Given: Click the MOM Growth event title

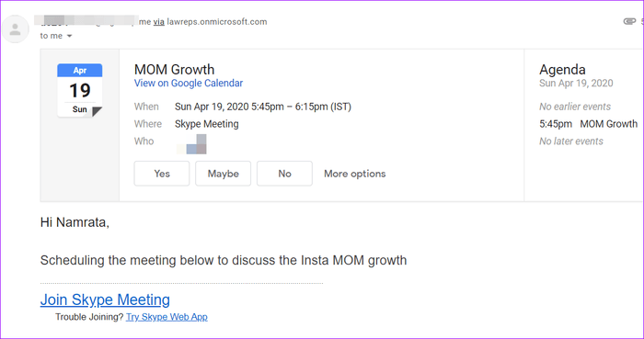Looking at the screenshot, I should (174, 69).
